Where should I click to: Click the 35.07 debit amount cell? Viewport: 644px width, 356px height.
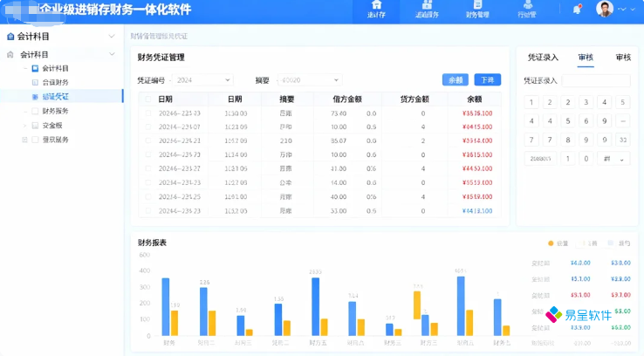pyautogui.click(x=339, y=140)
